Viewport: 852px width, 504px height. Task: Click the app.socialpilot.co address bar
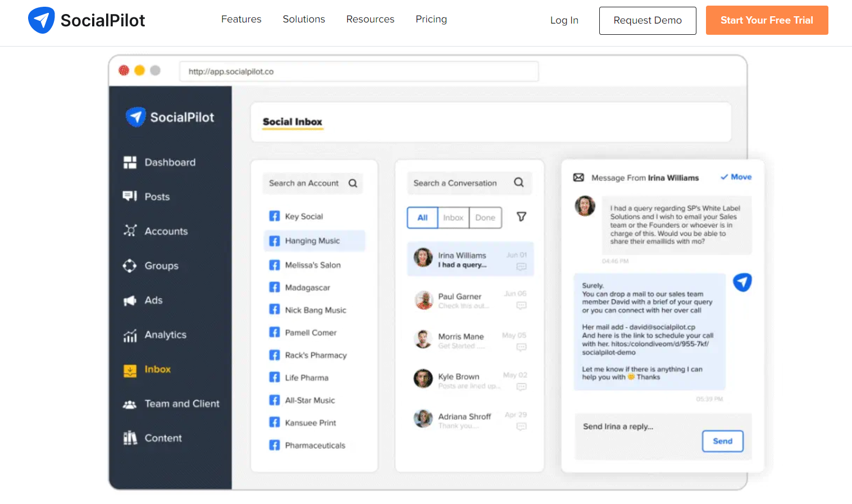[x=359, y=71]
